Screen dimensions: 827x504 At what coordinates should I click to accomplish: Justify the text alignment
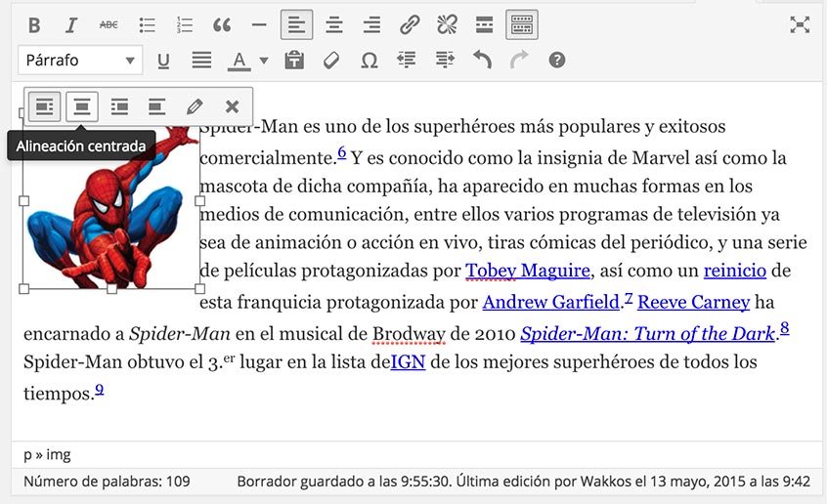point(201,61)
